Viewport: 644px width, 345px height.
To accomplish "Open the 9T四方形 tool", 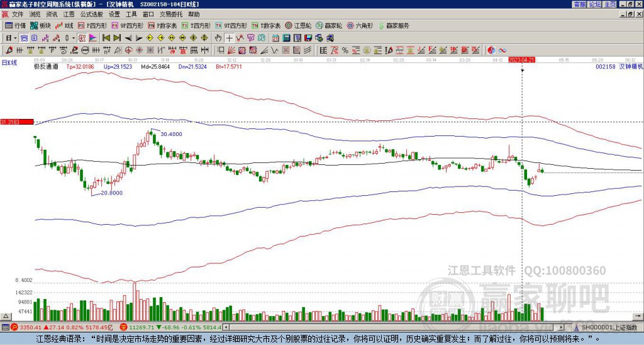I will click(231, 25).
